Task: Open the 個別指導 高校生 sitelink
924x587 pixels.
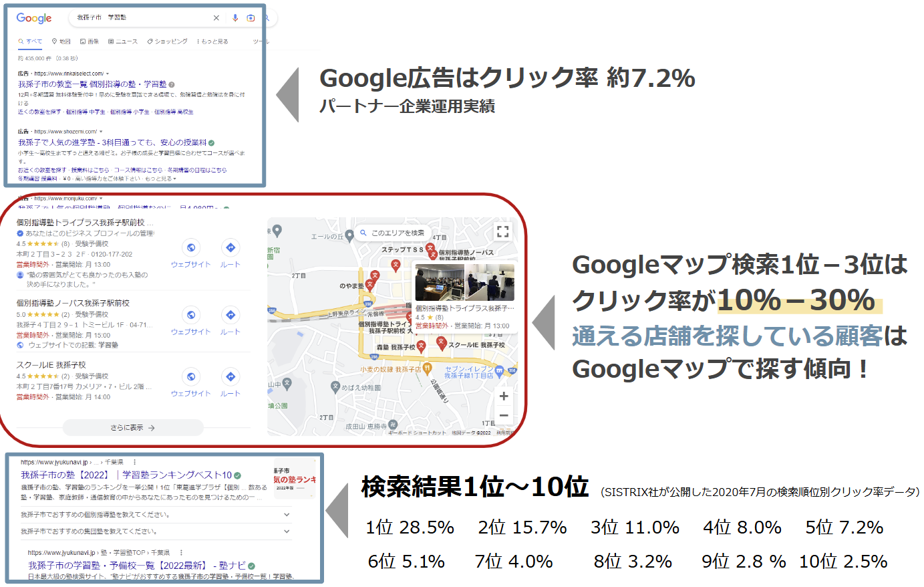Action: click(x=174, y=112)
